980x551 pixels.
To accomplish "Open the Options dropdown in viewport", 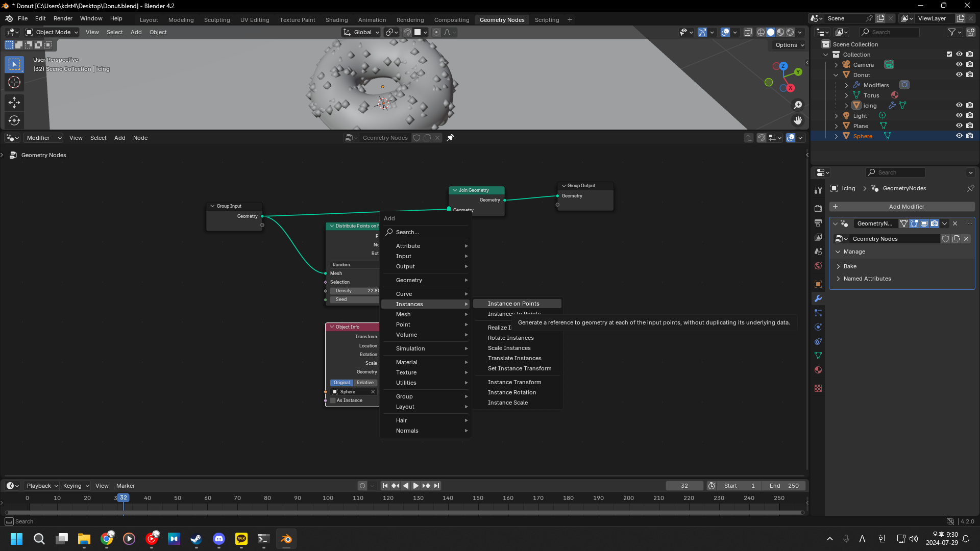I will (x=790, y=45).
